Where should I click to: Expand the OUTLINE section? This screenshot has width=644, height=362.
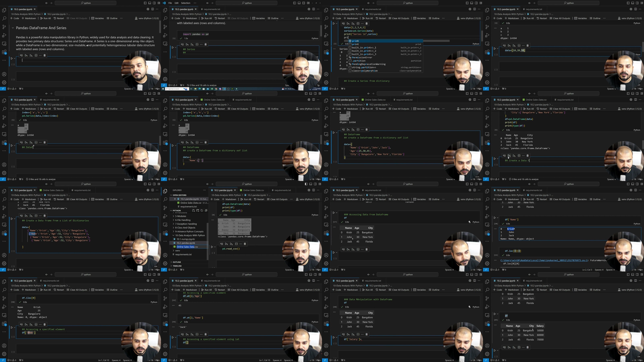tap(176, 262)
